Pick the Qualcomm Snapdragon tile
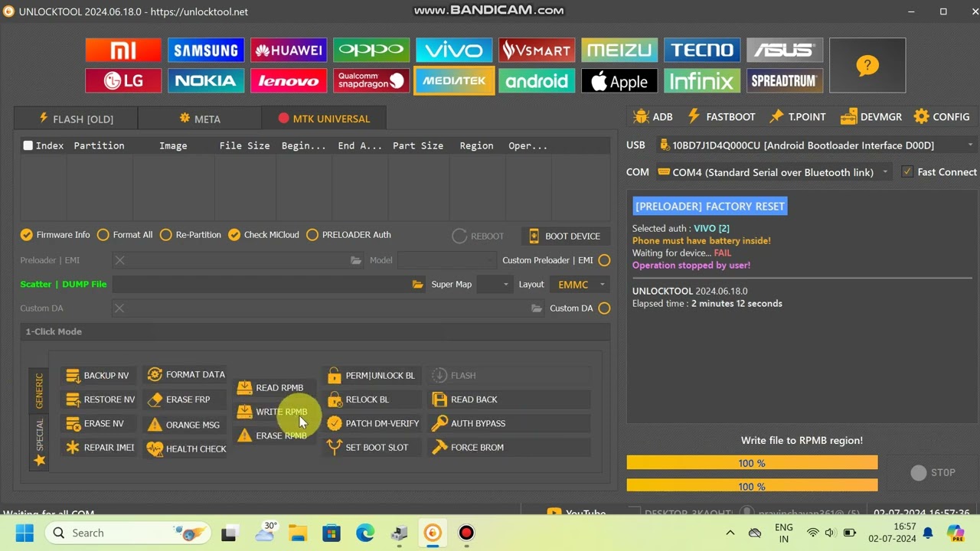Image resolution: width=980 pixels, height=551 pixels. pos(371,80)
